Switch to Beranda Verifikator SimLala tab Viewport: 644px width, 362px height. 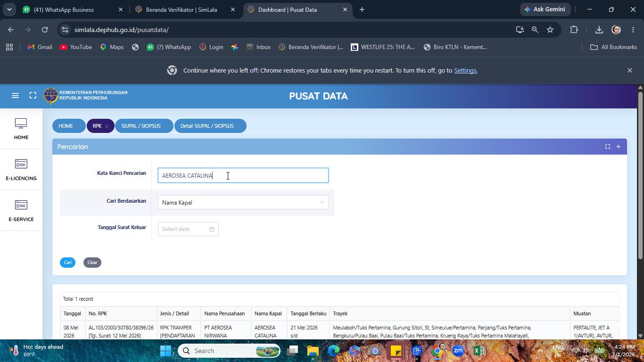pyautogui.click(x=185, y=9)
